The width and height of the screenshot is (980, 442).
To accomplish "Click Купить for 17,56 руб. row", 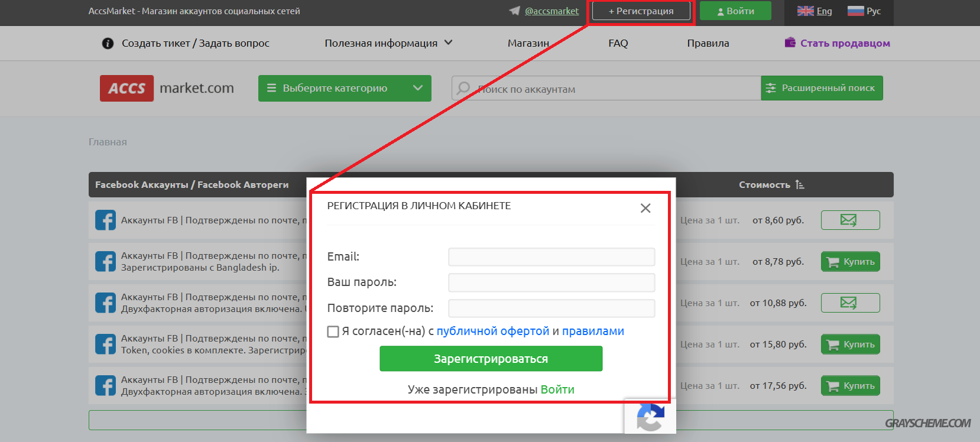I will pyautogui.click(x=850, y=386).
